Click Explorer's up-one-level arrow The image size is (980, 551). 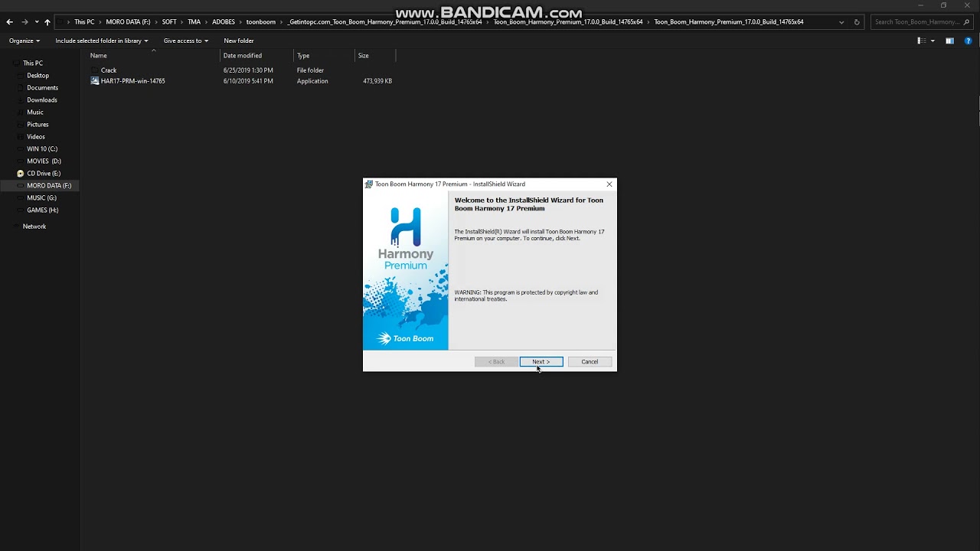(47, 22)
